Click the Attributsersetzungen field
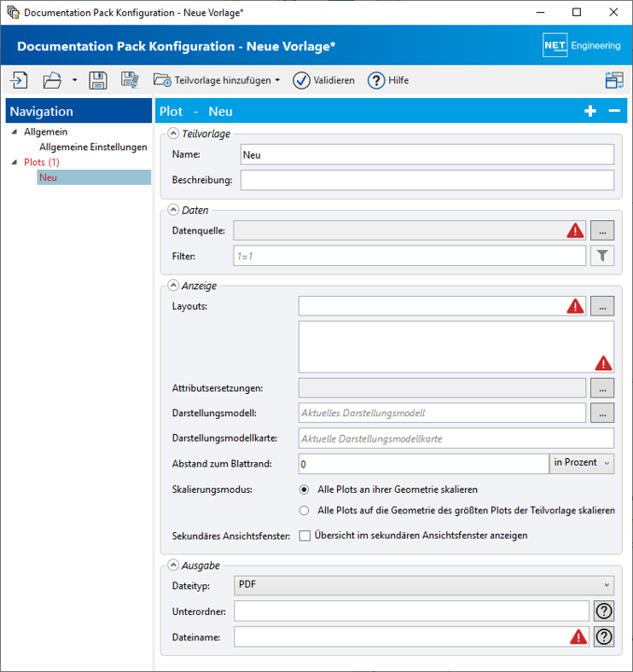Image resolution: width=633 pixels, height=672 pixels. point(442,388)
